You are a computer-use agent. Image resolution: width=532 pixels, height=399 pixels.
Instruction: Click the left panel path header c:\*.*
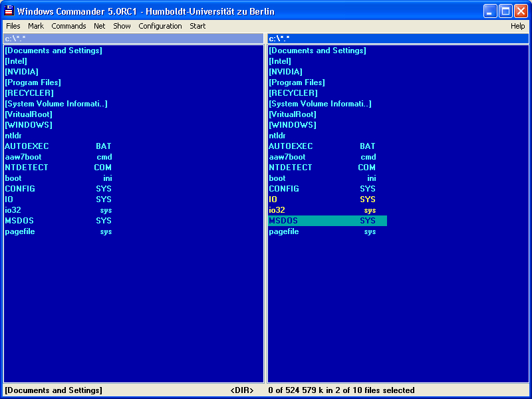[134, 39]
